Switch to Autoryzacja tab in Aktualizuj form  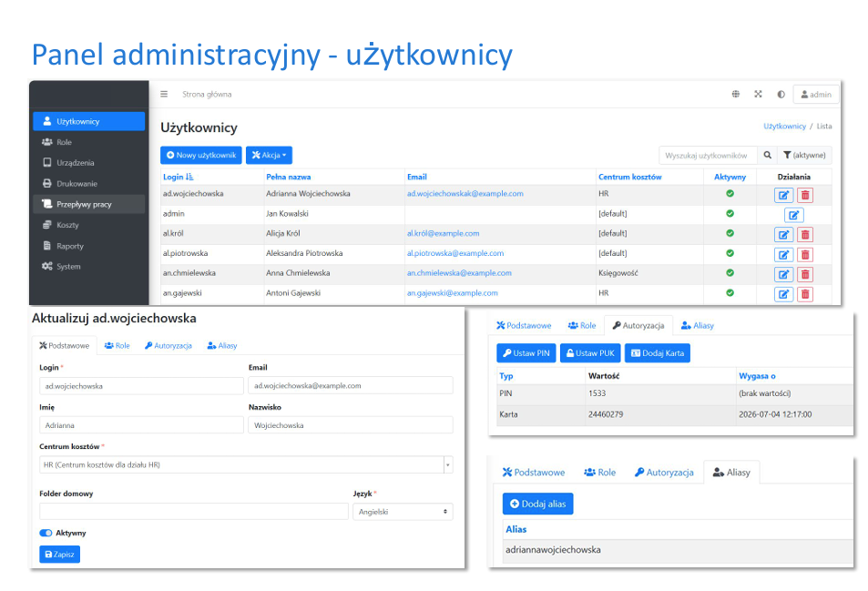(168, 346)
